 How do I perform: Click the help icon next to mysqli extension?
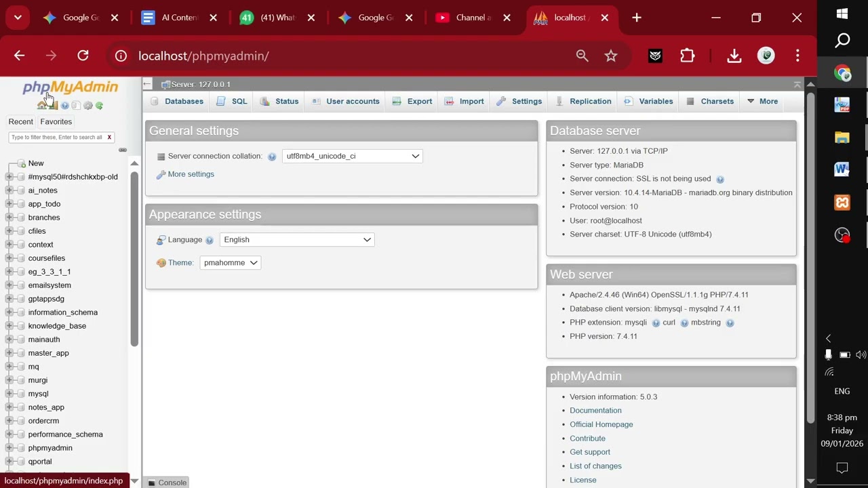[656, 323]
